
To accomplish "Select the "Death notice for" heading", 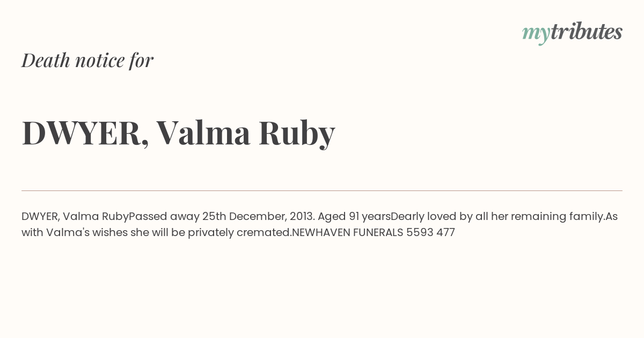I will [87, 60].
